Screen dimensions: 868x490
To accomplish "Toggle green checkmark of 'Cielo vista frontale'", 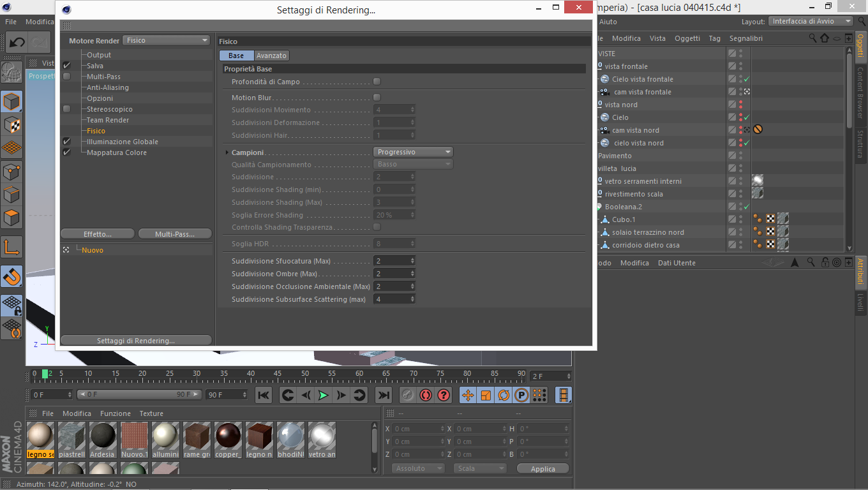I will [746, 79].
